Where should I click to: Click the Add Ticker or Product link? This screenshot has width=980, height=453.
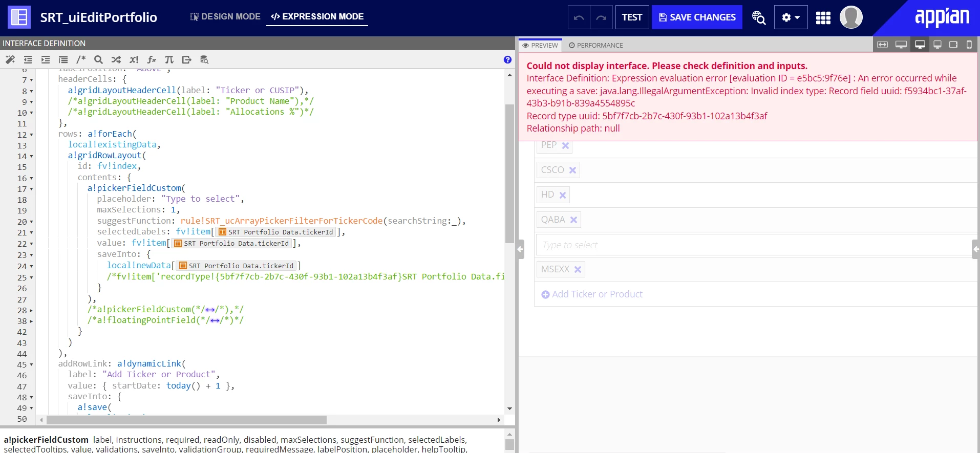pos(592,294)
